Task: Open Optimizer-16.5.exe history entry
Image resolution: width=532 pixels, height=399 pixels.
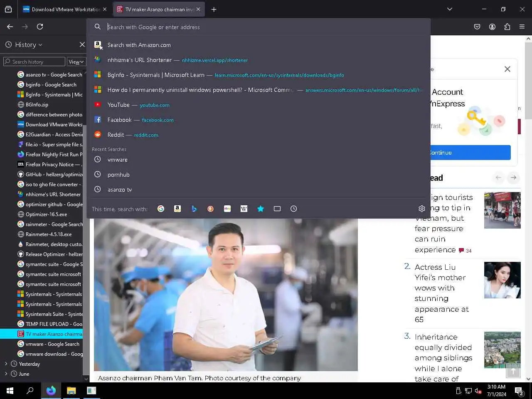Action: coord(50,214)
